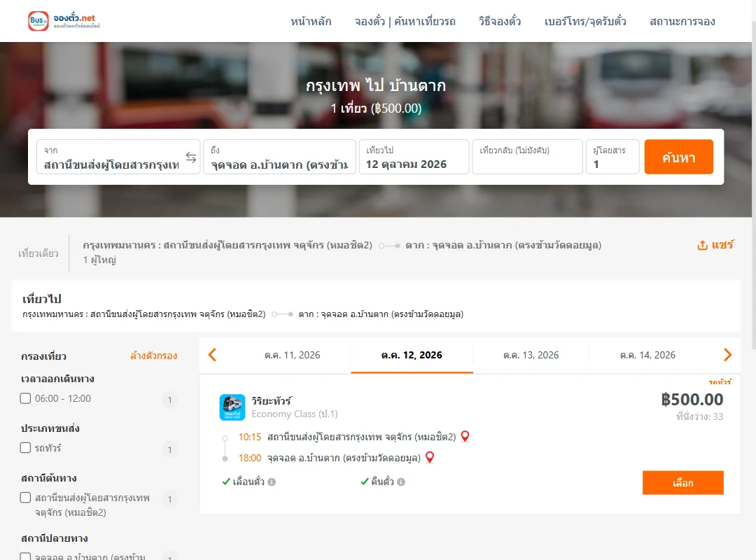Click the orange ค้นหา search button

(678, 157)
